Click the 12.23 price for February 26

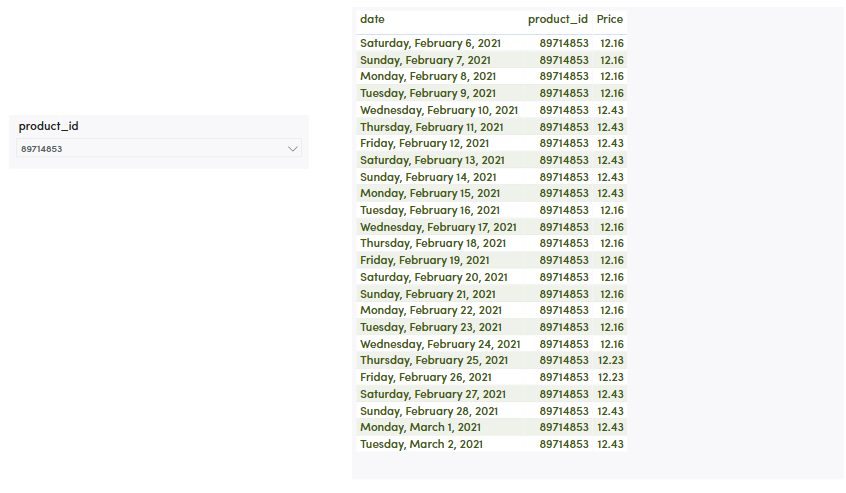[610, 377]
